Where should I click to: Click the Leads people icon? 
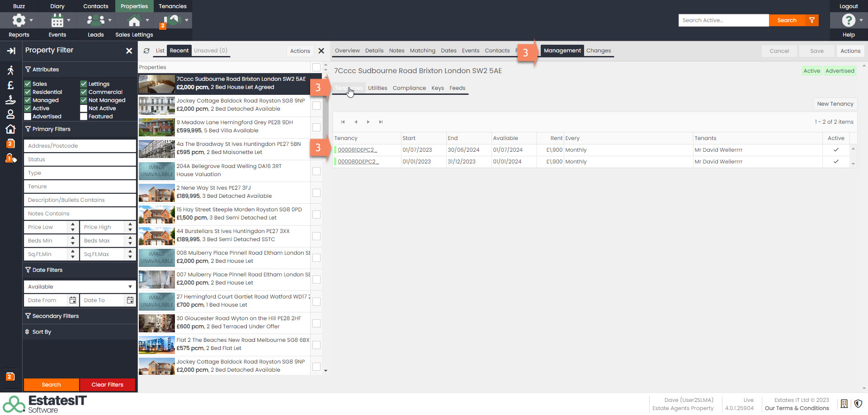pyautogui.click(x=95, y=20)
